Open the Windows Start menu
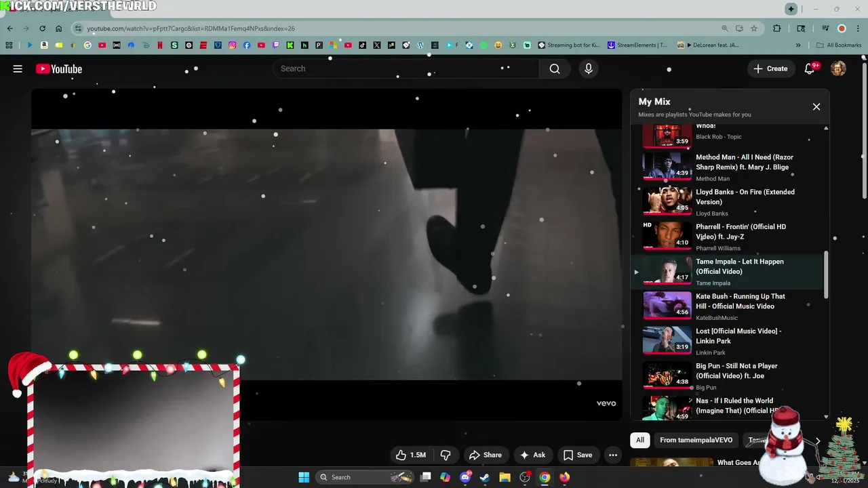The height and width of the screenshot is (488, 868). pyautogui.click(x=304, y=477)
